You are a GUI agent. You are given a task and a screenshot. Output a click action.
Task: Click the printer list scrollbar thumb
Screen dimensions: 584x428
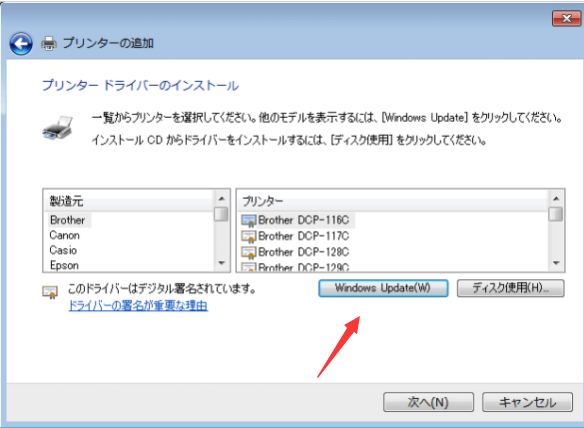pos(556,214)
